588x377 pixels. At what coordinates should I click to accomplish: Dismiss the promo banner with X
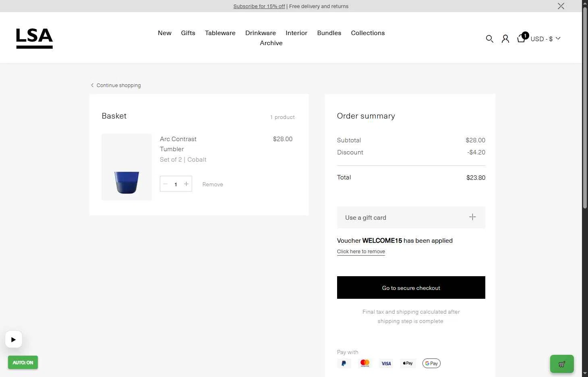[x=561, y=6]
